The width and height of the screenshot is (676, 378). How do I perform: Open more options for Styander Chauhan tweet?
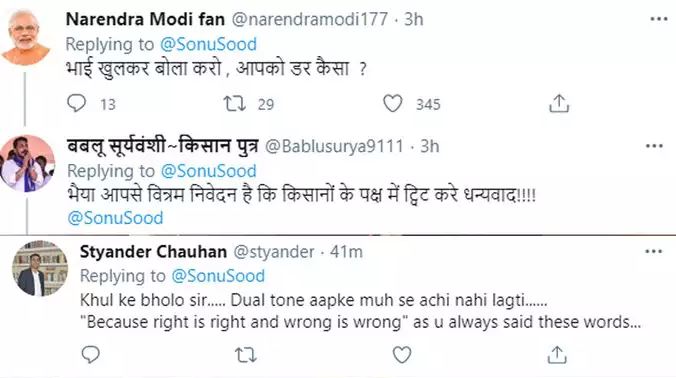(x=653, y=251)
